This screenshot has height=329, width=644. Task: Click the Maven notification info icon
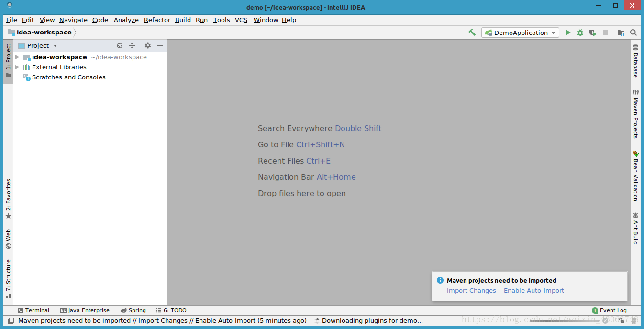(440, 280)
